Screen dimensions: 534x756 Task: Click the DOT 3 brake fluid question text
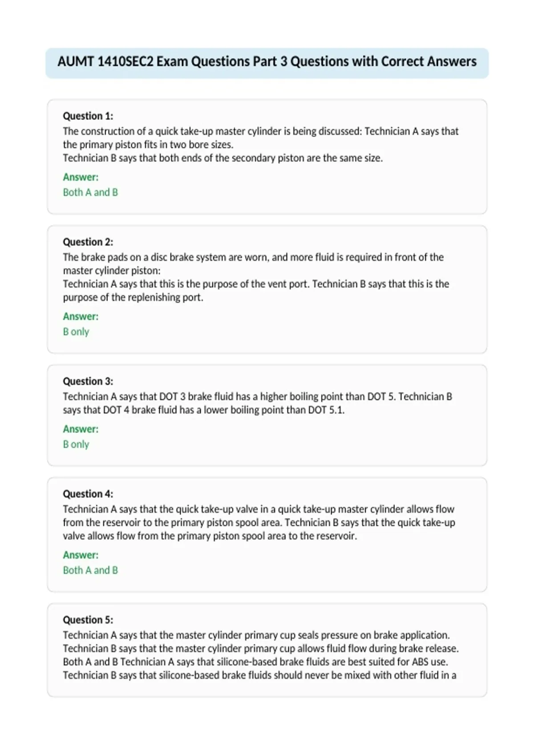point(258,403)
